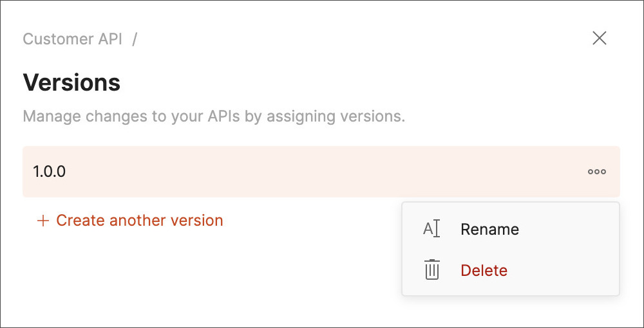Click the plus icon before Create another version

tap(43, 221)
